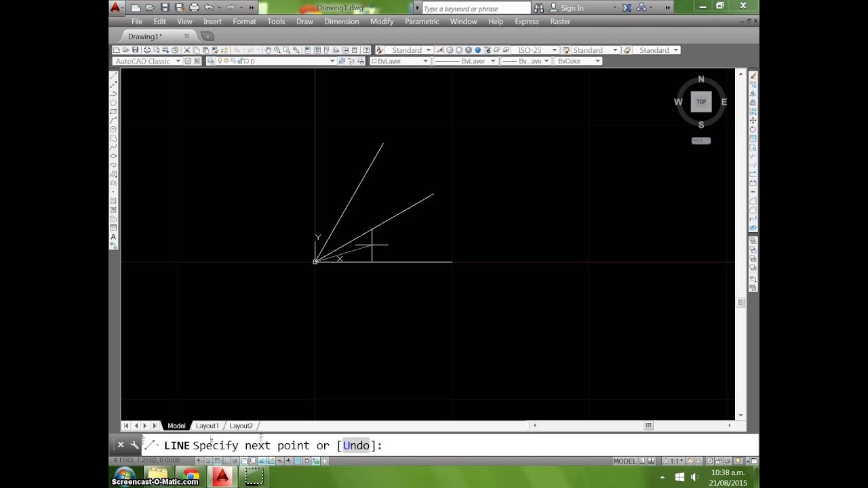Click the Zoom Realtime magnifier icon
Image resolution: width=868 pixels, height=488 pixels.
pos(277,50)
